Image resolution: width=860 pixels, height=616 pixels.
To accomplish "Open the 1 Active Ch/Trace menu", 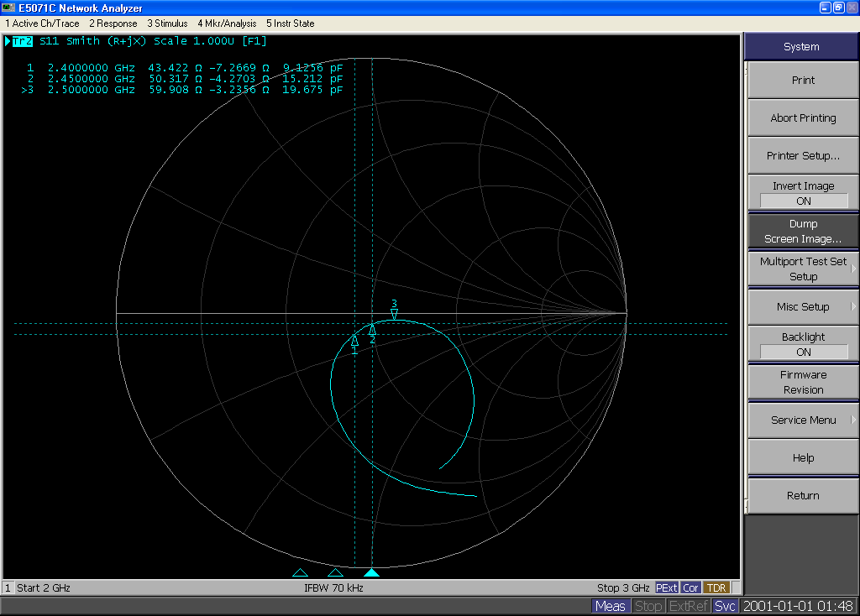I will 42,23.
